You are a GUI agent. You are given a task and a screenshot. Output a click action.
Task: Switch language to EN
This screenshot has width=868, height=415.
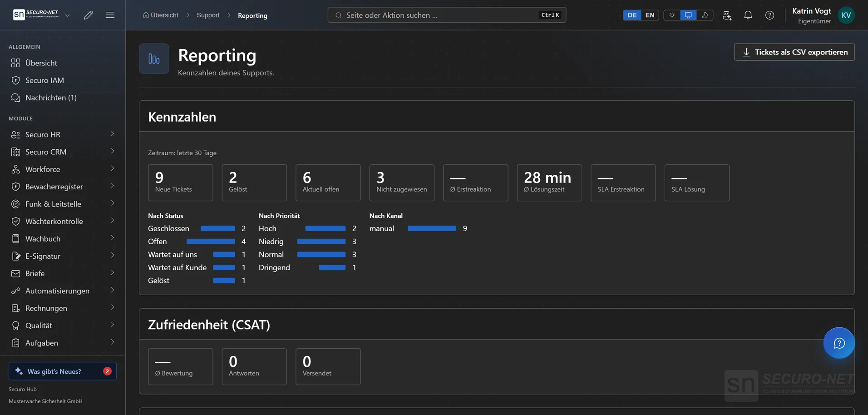[x=650, y=15]
